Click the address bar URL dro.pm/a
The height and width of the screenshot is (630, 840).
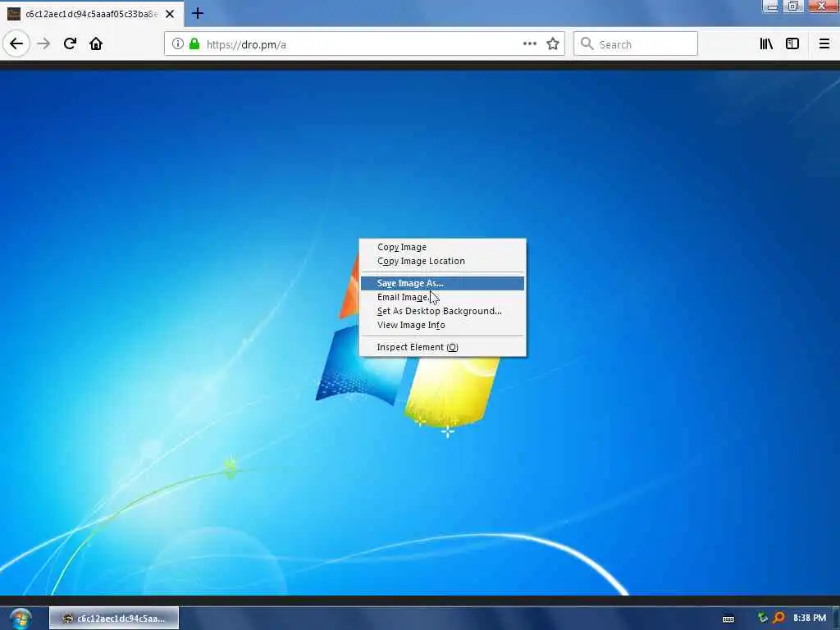point(246,44)
